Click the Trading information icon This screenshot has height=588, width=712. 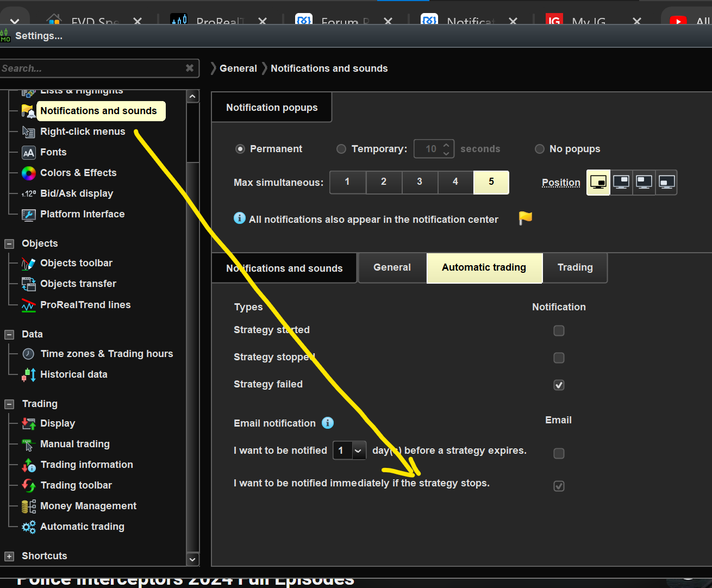[28, 465]
